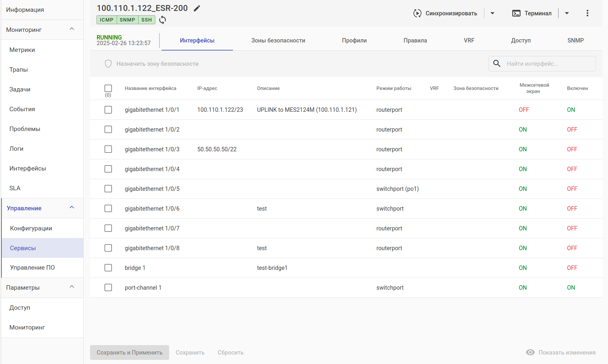Image resolution: width=608 pixels, height=364 pixels.
Task: Click the refresh status icon beside SSH badge
Action: tap(162, 20)
